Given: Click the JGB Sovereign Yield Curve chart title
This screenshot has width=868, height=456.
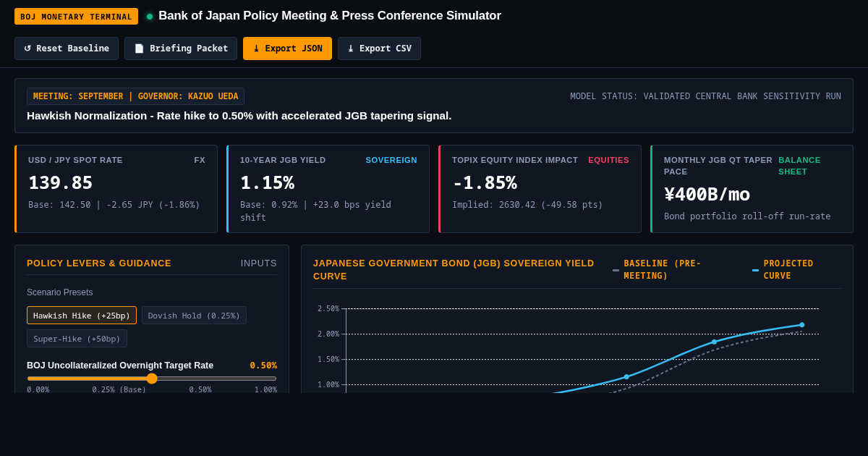Looking at the screenshot, I should pos(454,270).
